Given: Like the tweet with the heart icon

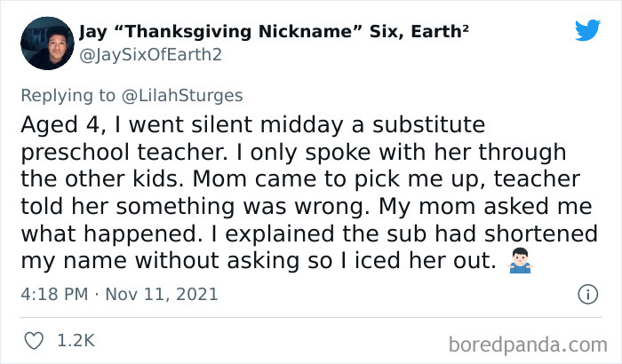Looking at the screenshot, I should (35, 340).
